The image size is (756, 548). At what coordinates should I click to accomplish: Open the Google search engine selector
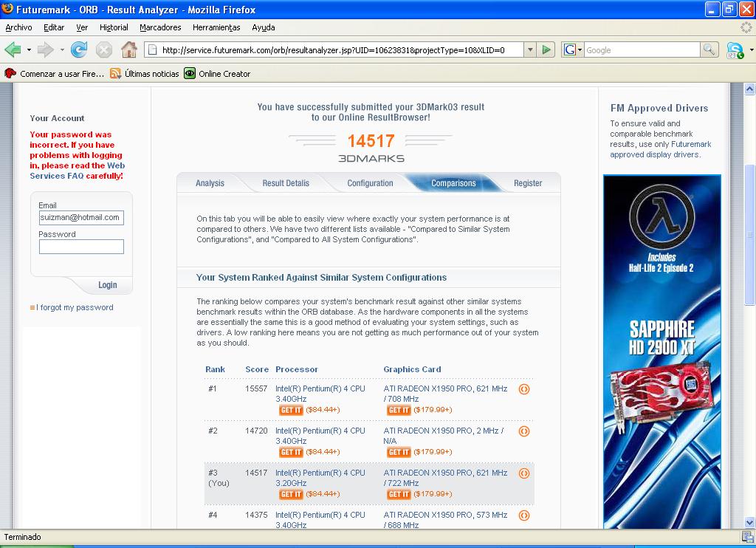(x=573, y=49)
